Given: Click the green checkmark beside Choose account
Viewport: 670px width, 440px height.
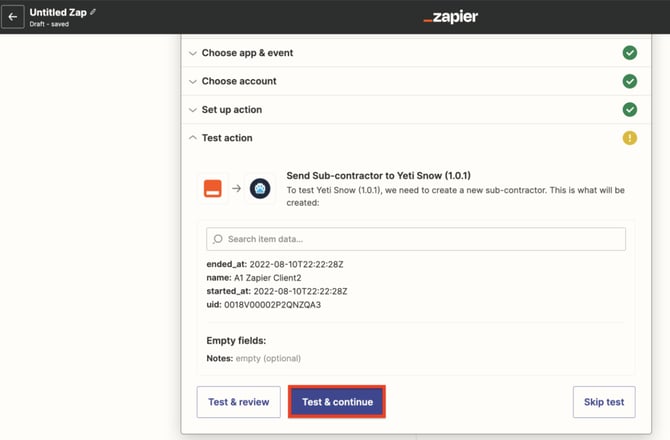Looking at the screenshot, I should [629, 81].
